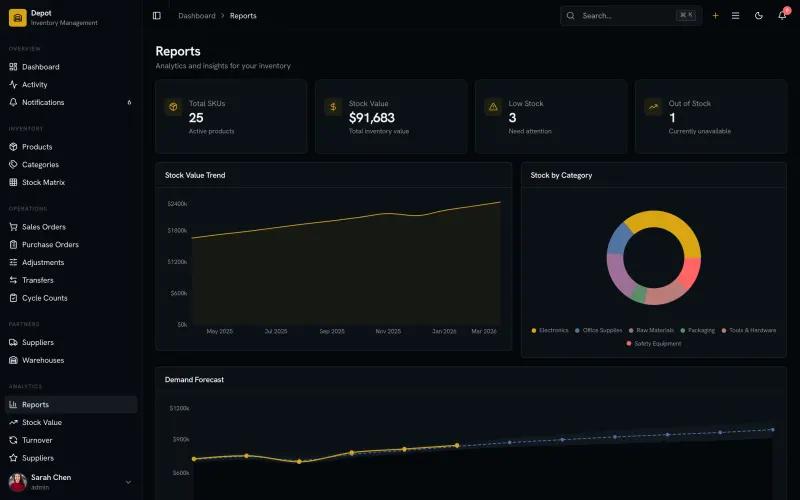Click the $91,683 stock value figure
Screen dimensions: 800x500
(x=371, y=118)
